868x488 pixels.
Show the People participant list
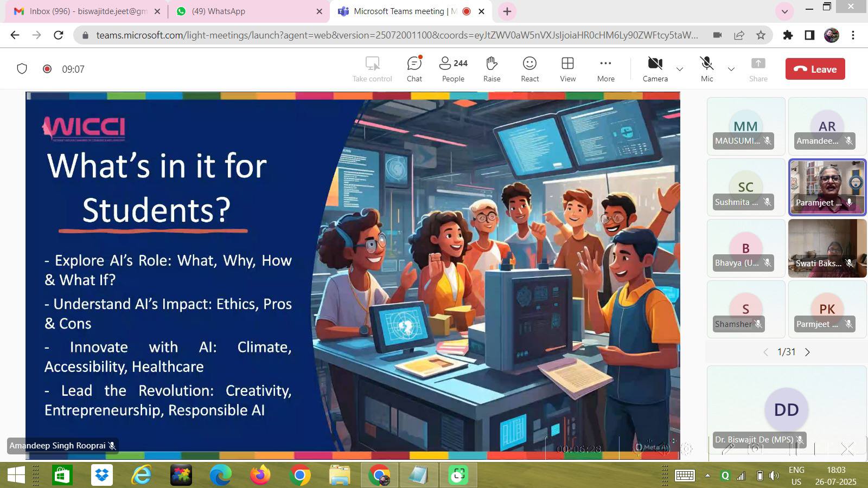pyautogui.click(x=453, y=69)
